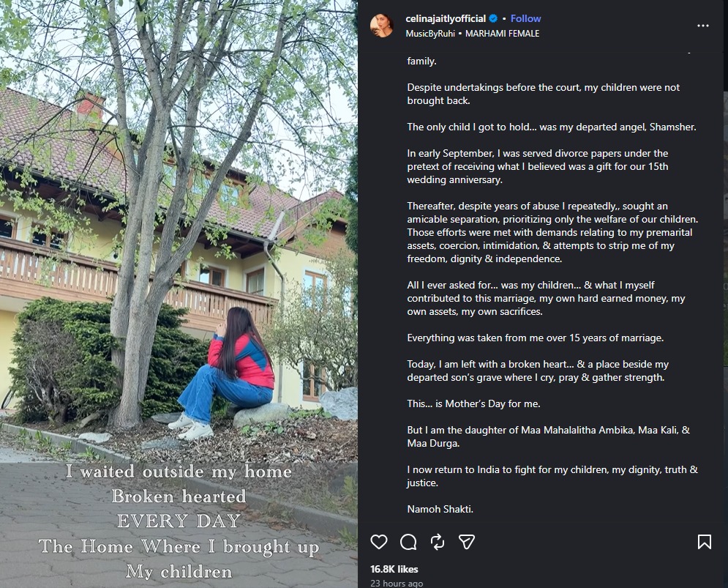Viewport: 728px width, 588px height.
Task: Click the caption paragraph mentioning Mother's Day
Action: pos(473,404)
